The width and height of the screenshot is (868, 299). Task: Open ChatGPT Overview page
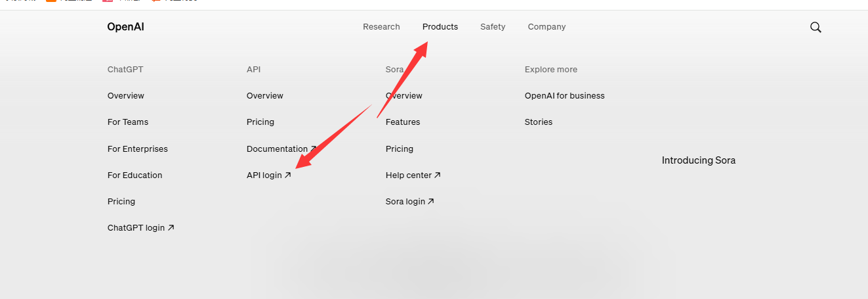(126, 96)
